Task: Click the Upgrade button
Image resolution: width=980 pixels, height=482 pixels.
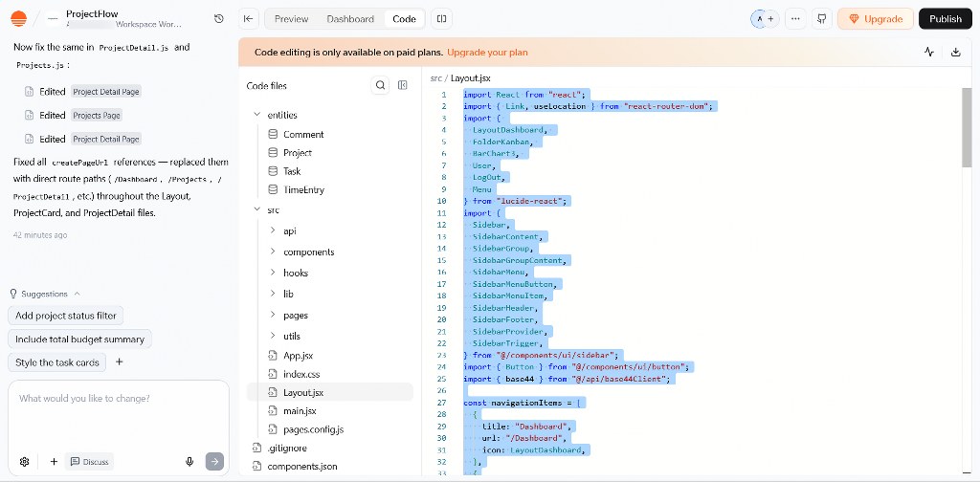Action: [875, 19]
